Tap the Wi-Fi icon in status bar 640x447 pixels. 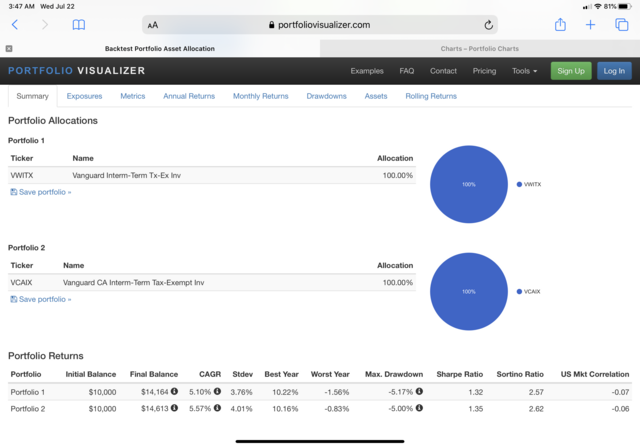(x=598, y=7)
